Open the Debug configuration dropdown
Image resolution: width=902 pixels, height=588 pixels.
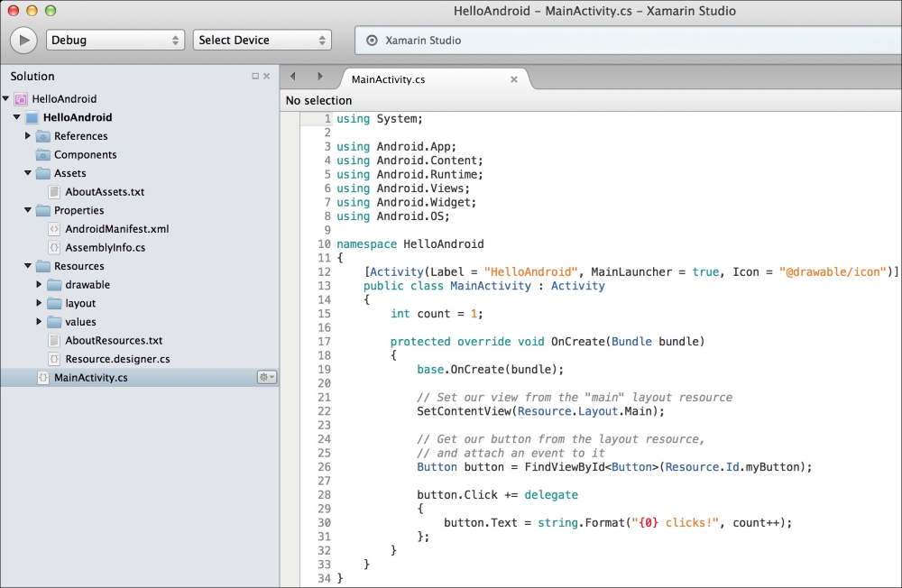[115, 41]
